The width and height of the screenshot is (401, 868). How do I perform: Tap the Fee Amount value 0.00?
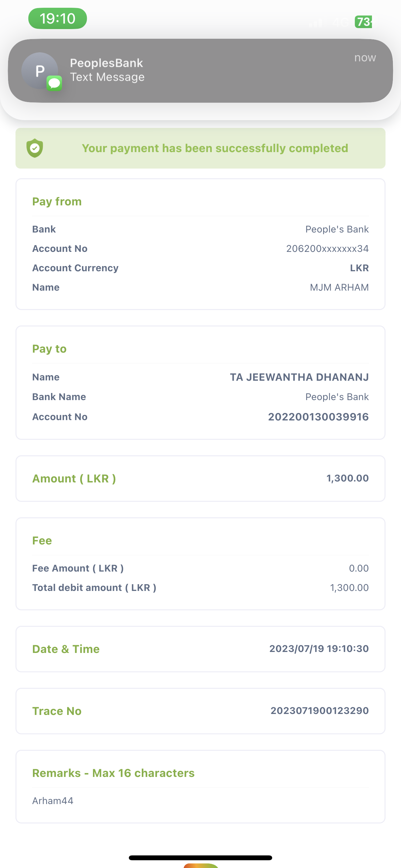click(358, 568)
